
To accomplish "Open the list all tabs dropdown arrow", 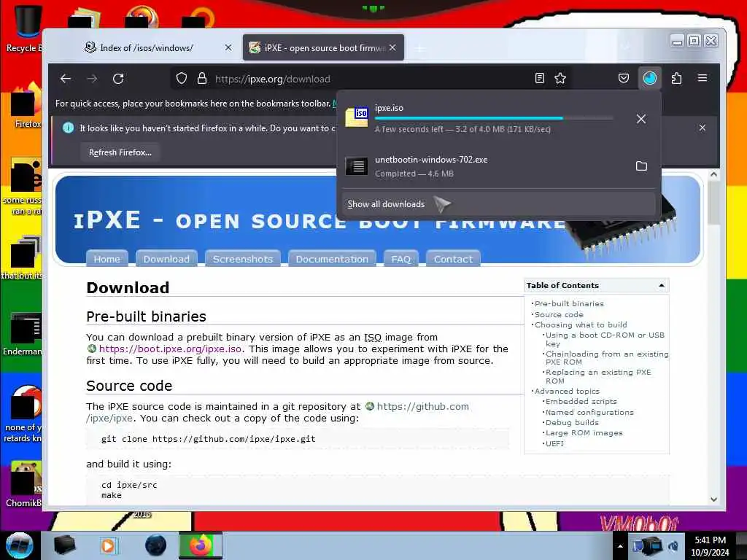I will pos(625,47).
